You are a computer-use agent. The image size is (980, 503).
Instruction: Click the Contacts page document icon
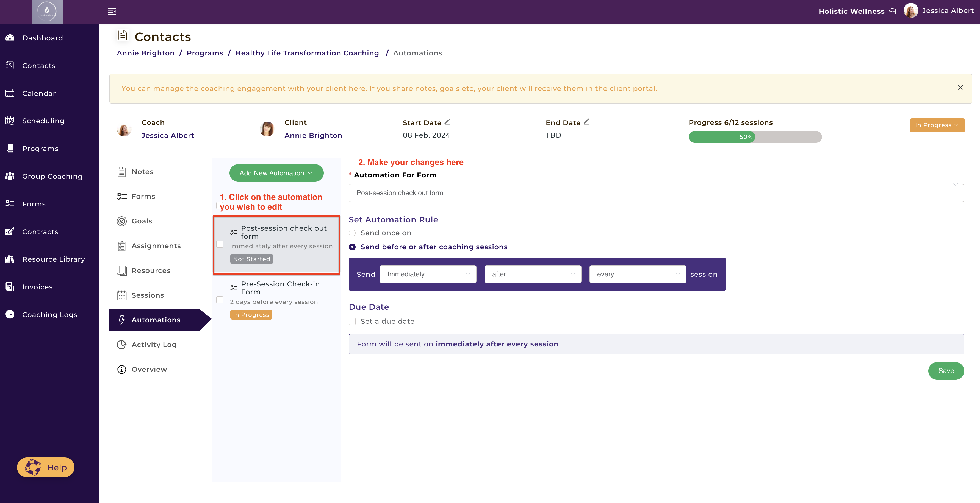pyautogui.click(x=123, y=35)
